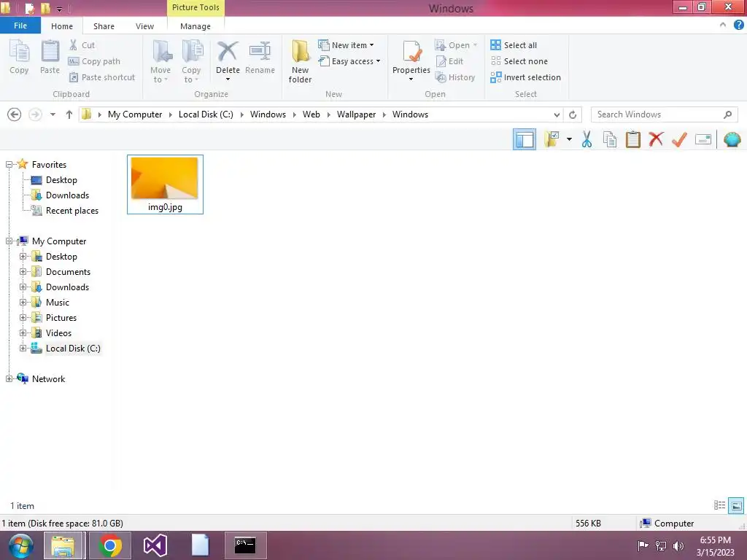
Task: Open Visual Studio from the taskbar
Action: (155, 545)
